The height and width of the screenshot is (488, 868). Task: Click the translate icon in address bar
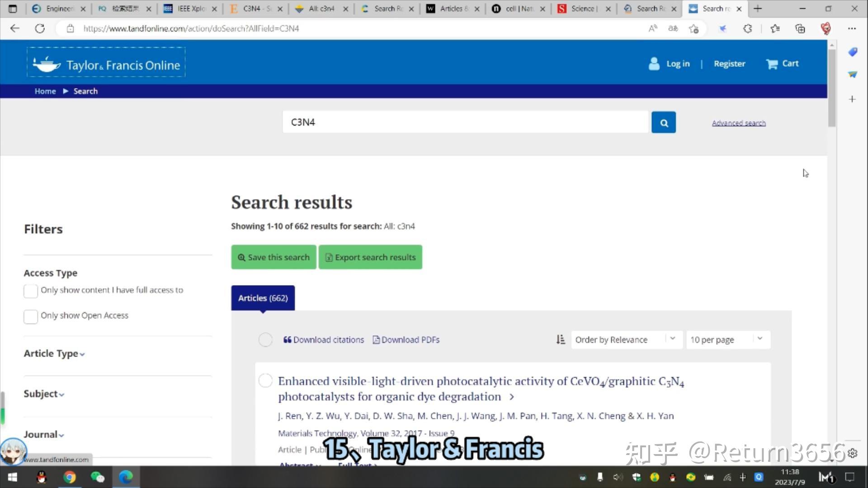tap(673, 28)
